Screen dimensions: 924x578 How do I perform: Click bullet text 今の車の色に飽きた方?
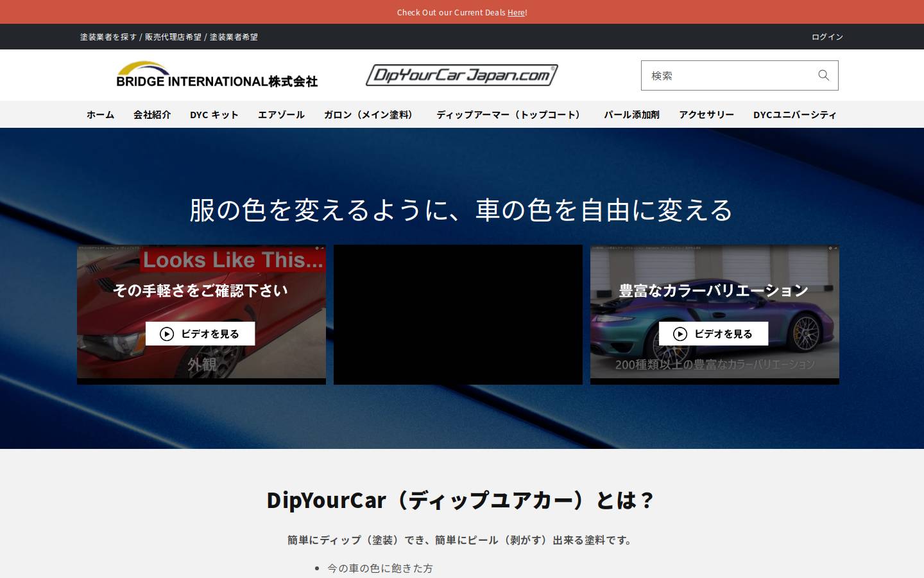pyautogui.click(x=380, y=568)
